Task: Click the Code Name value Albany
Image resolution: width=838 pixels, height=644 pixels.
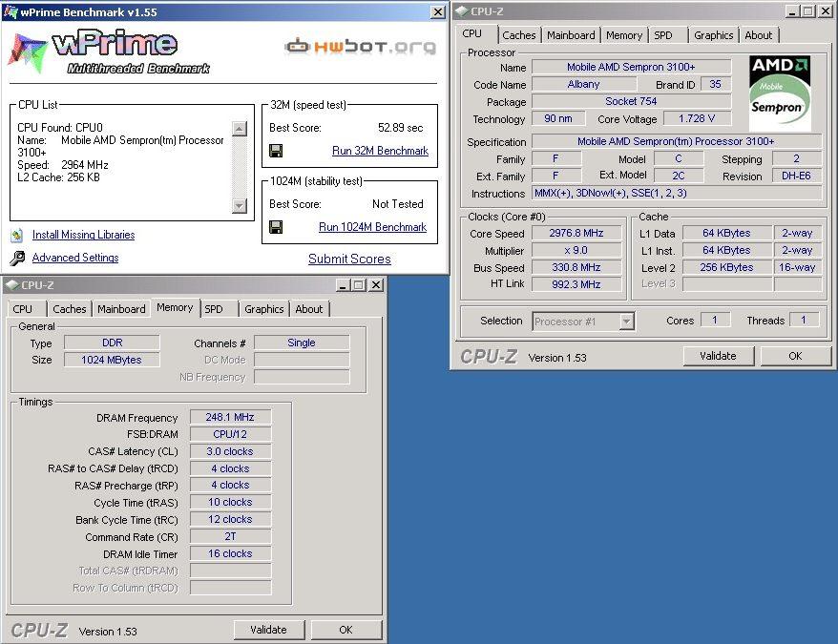Action: pos(583,84)
